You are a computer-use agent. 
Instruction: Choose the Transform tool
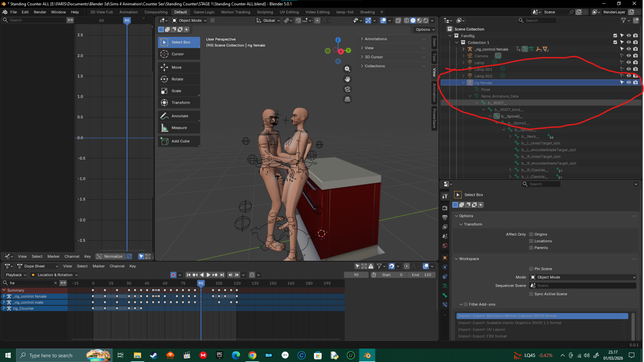(x=179, y=103)
